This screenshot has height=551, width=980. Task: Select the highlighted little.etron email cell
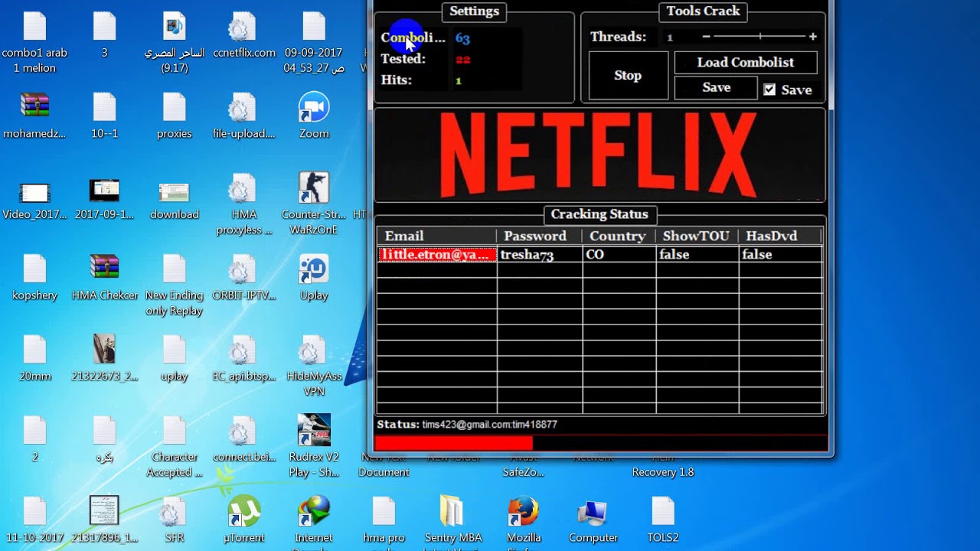coord(437,255)
